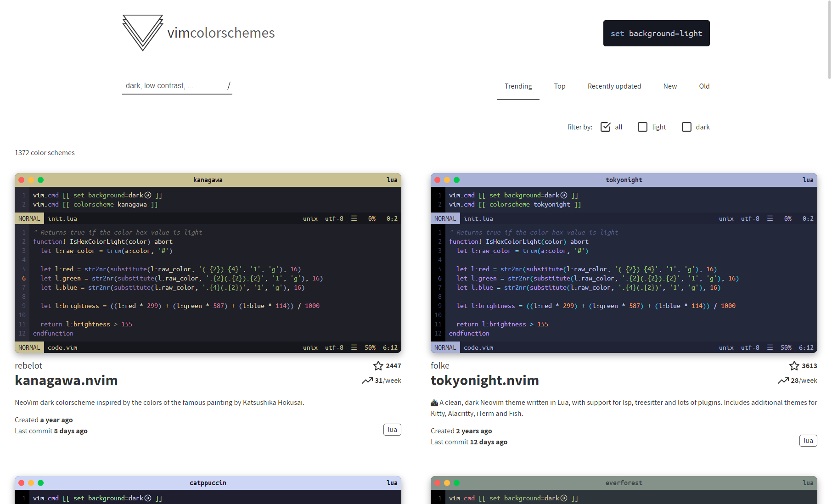Image resolution: width=832 pixels, height=504 pixels.
Task: Click the 'filter by:' label
Action: point(579,127)
